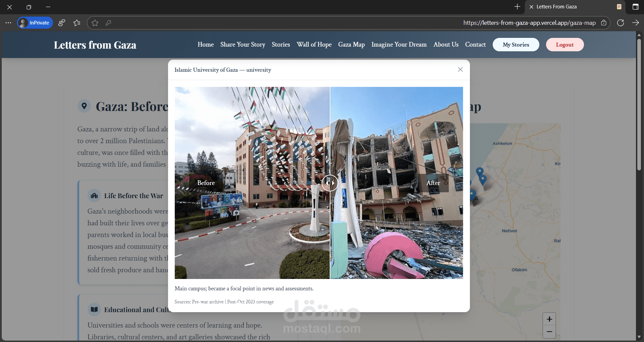This screenshot has width=644, height=342.
Task: View site information lock icon
Action: pos(604,23)
